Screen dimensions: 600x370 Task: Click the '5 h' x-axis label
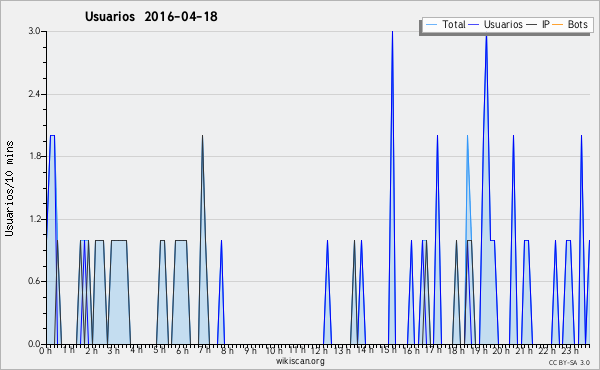tap(159, 351)
